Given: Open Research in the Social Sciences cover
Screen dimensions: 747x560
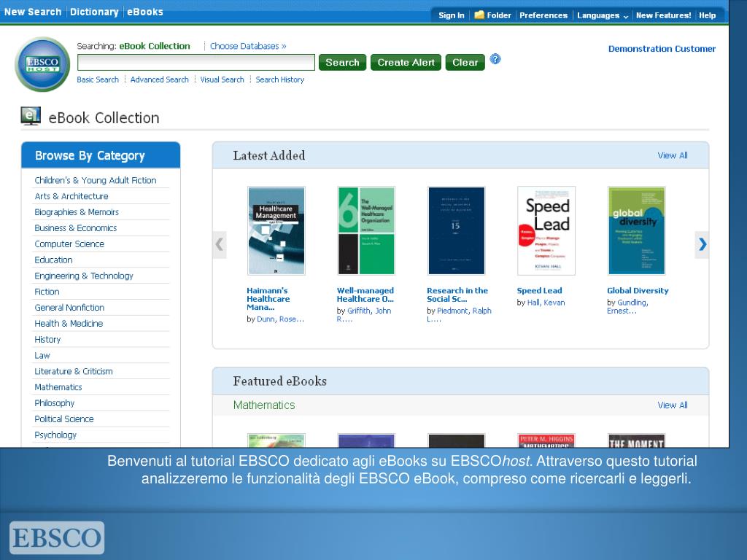Looking at the screenshot, I should (457, 230).
